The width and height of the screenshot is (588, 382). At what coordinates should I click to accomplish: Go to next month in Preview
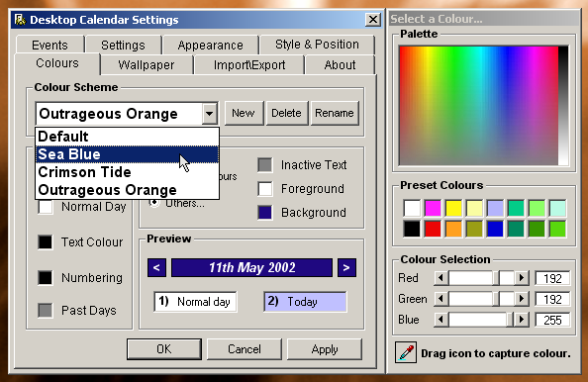[346, 267]
